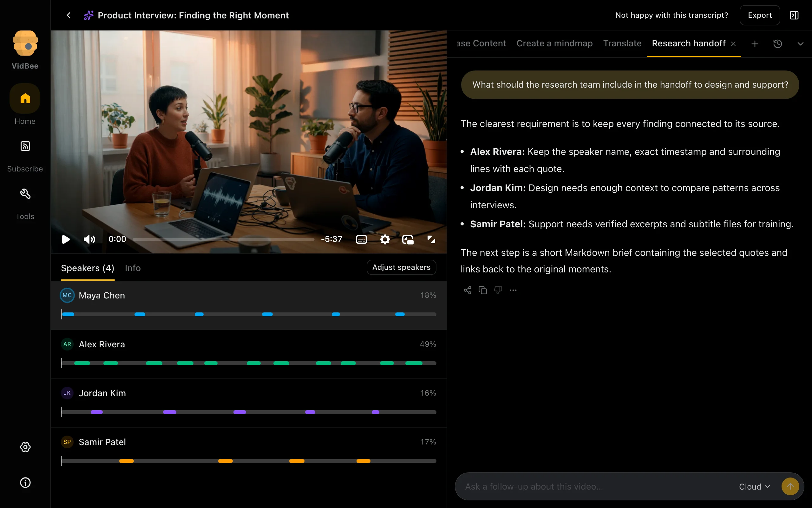Open more options ellipsis under response
Screen dimensions: 812x508
pyautogui.click(x=513, y=290)
